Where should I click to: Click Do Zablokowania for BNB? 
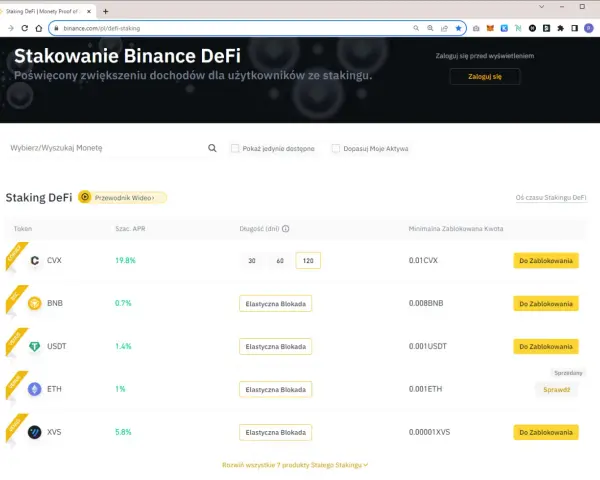[x=546, y=304]
